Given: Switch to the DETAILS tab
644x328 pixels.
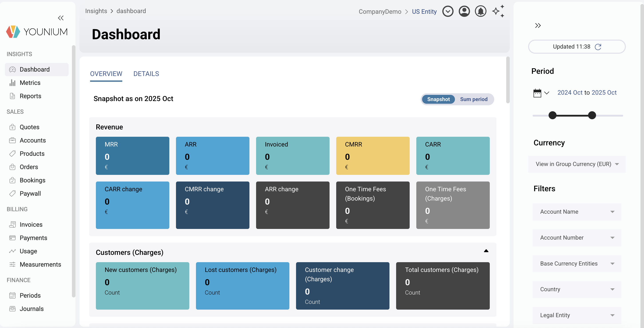Looking at the screenshot, I should (146, 74).
